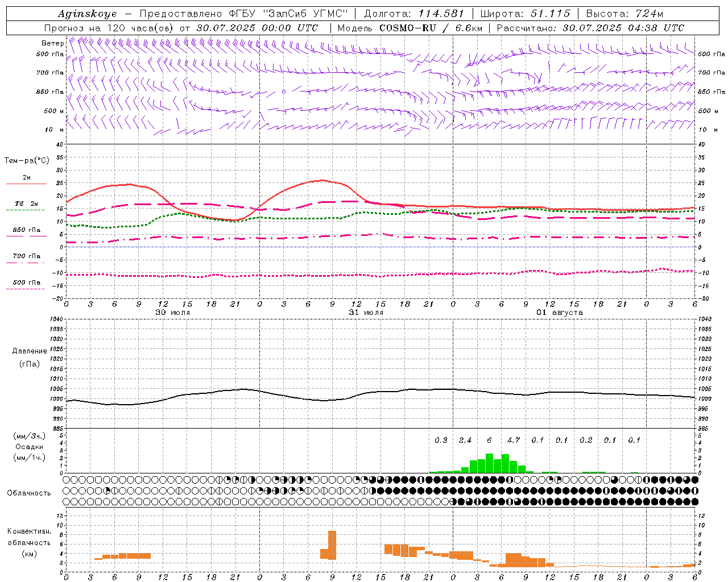Image resolution: width=728 pixels, height=582 pixels.
Task: Click the "700 гПа" temperature legend entry
Action: (27, 256)
